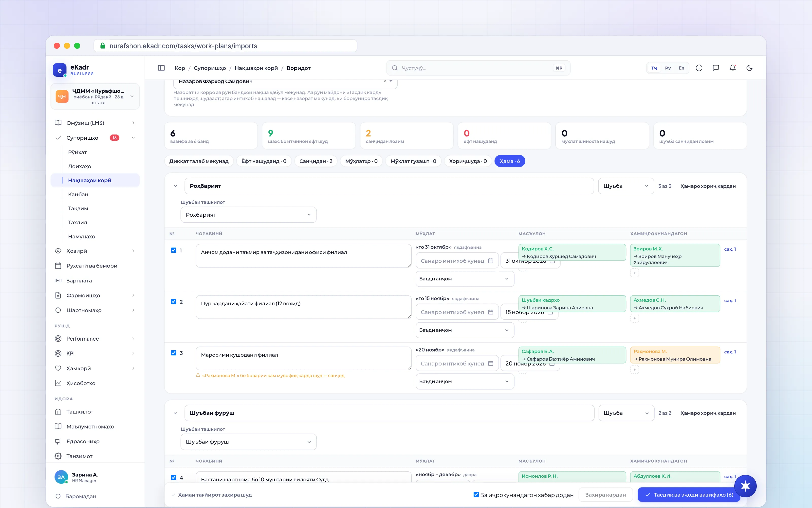Select Диққат талаб мекунад filter

click(x=199, y=161)
